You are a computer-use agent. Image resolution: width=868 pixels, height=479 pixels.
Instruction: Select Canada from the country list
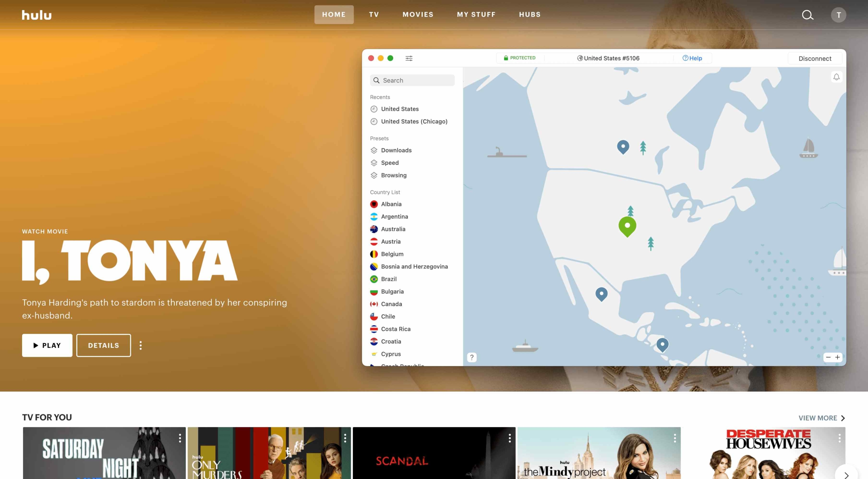click(x=392, y=304)
